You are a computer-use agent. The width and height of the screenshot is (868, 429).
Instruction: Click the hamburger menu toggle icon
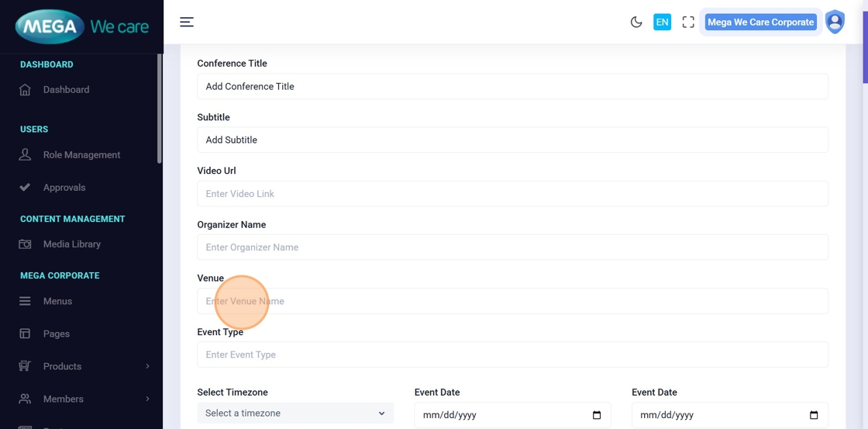point(187,22)
